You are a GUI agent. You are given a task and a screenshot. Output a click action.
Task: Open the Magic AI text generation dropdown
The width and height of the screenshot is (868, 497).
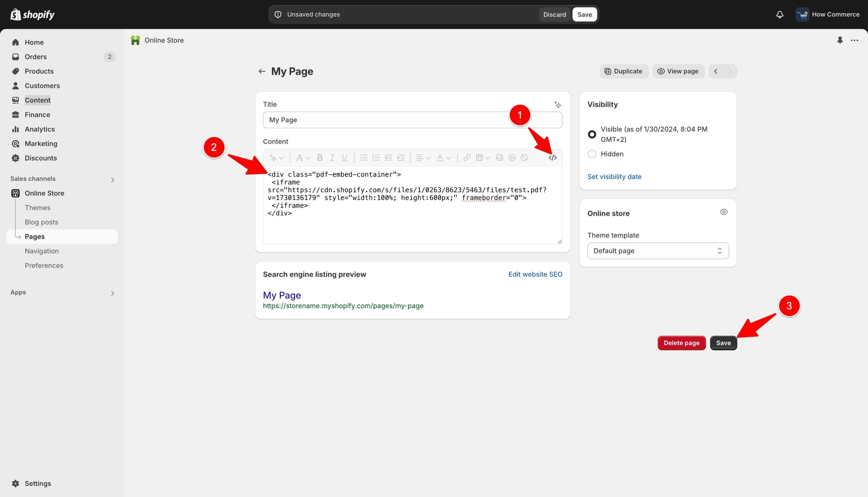276,158
